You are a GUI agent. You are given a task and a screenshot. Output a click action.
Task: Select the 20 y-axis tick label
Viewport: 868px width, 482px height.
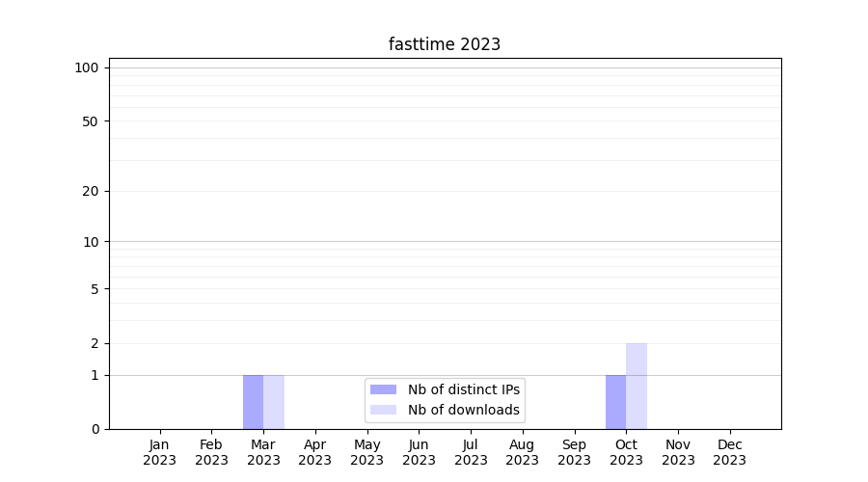point(91,191)
